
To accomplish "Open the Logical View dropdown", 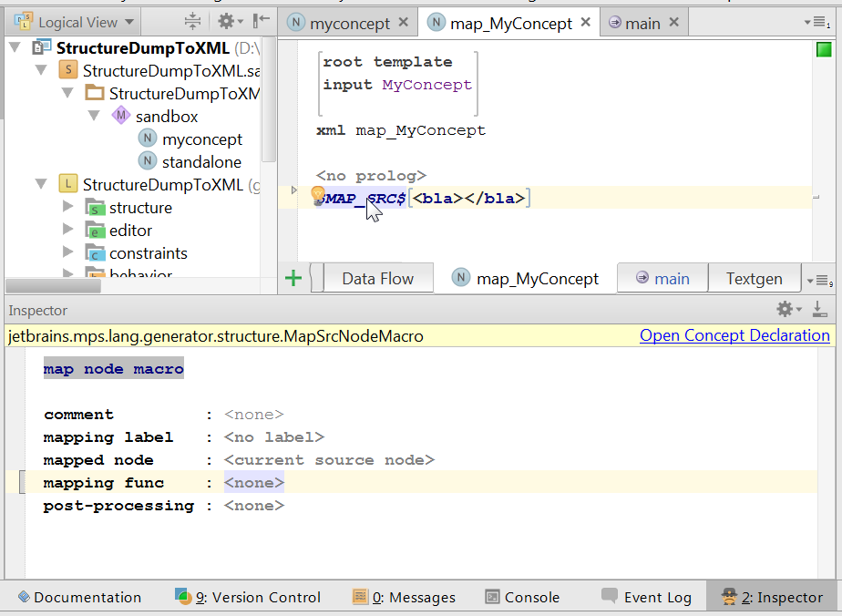I will coord(77,23).
